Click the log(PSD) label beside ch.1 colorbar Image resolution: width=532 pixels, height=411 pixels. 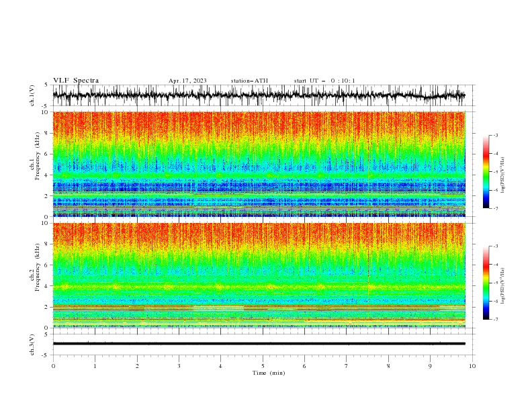coord(503,175)
